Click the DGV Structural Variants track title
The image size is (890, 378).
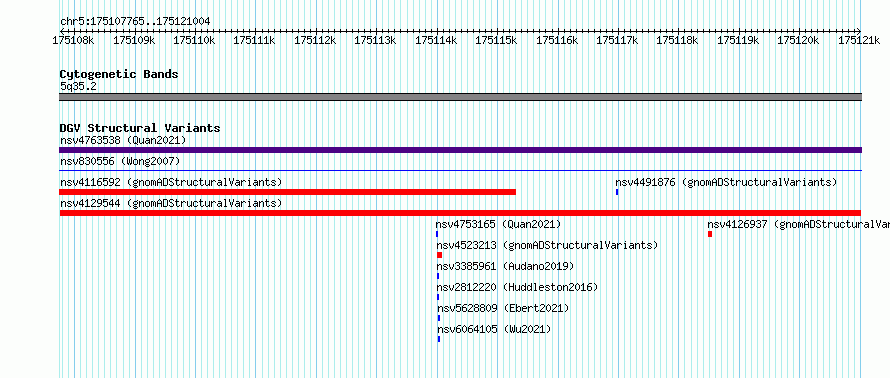click(x=140, y=128)
